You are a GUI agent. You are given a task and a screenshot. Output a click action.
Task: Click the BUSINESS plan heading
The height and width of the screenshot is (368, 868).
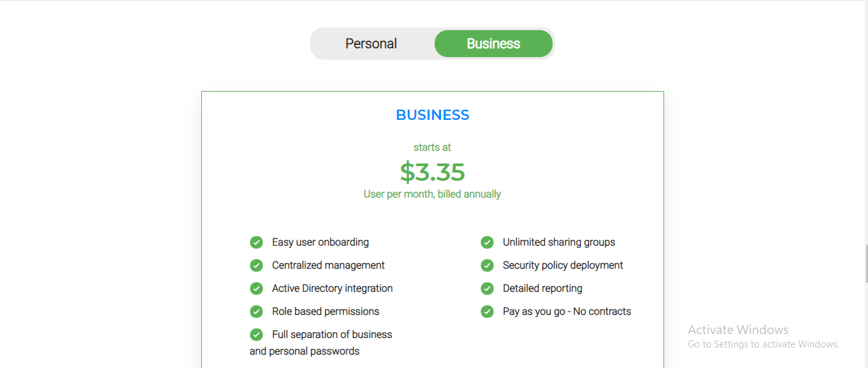tap(433, 115)
